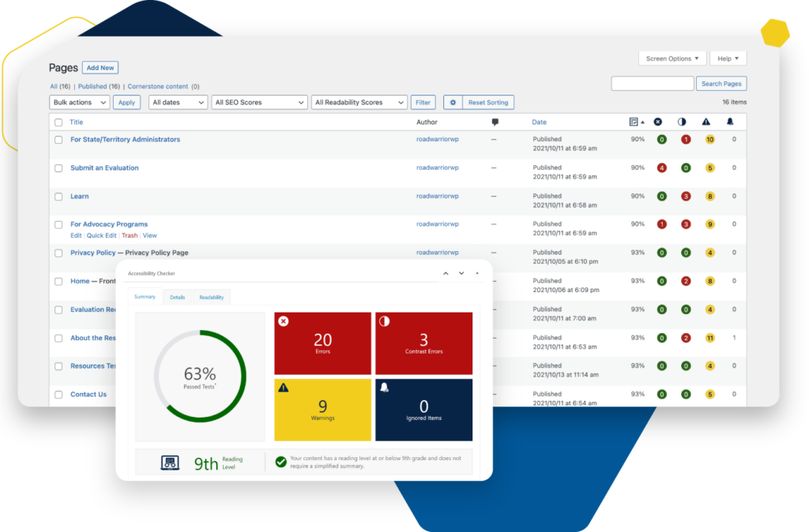This screenshot has height=532, width=809.
Task: Click inside the search pages input field
Action: point(652,83)
